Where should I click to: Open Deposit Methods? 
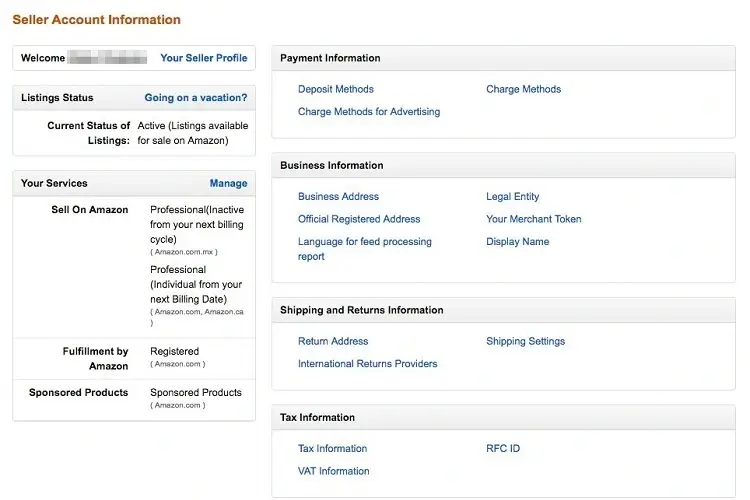(x=336, y=89)
